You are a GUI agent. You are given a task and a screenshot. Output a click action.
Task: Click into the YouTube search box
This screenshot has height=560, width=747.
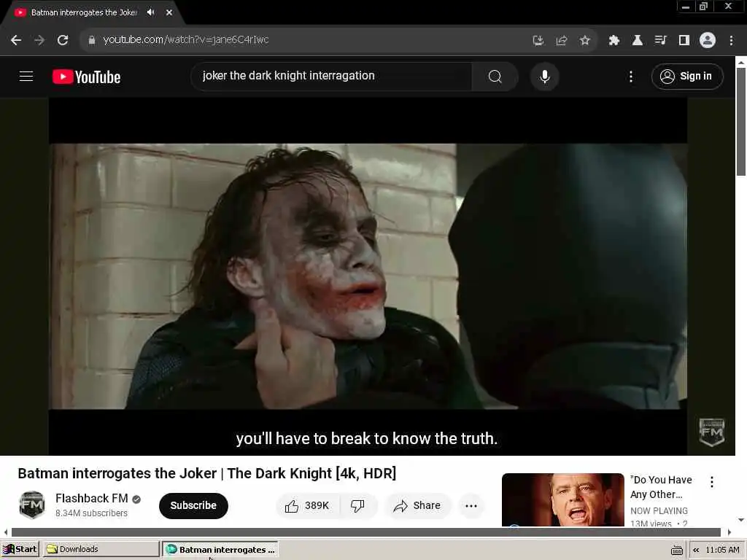coord(332,76)
